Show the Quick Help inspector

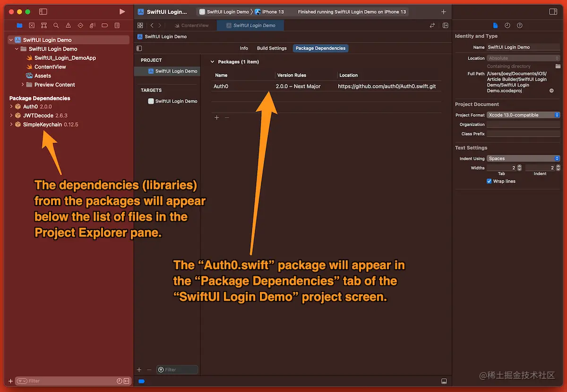point(520,26)
